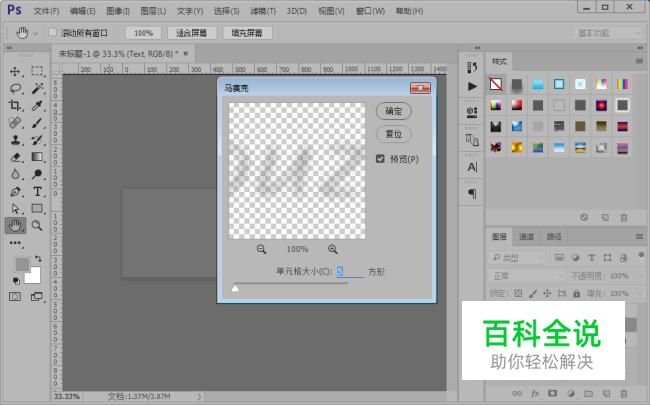The image size is (650, 405).
Task: Zoom in on mosaic preview
Action: tap(332, 249)
